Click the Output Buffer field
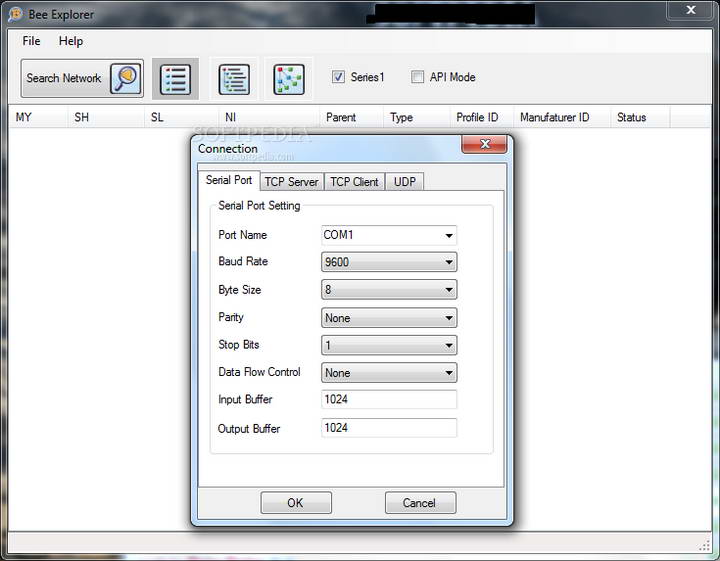Viewport: 720px width, 561px height. click(x=389, y=428)
